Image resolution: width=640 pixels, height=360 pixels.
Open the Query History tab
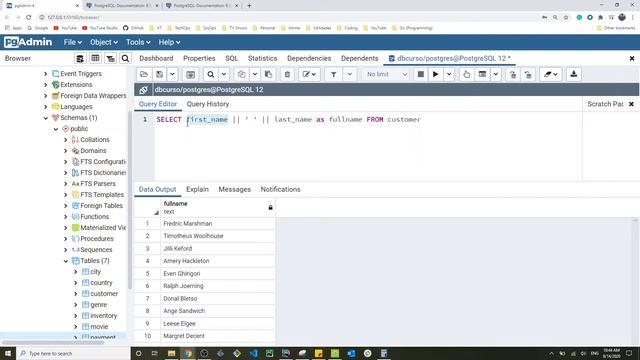208,104
